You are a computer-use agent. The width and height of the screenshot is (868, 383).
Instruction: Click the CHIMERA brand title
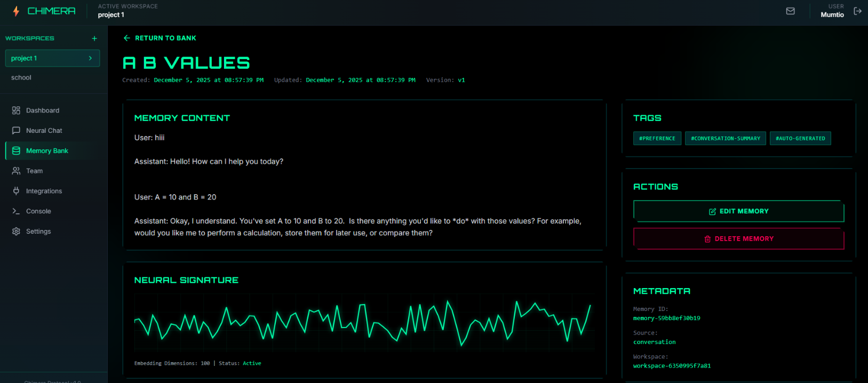pos(52,11)
